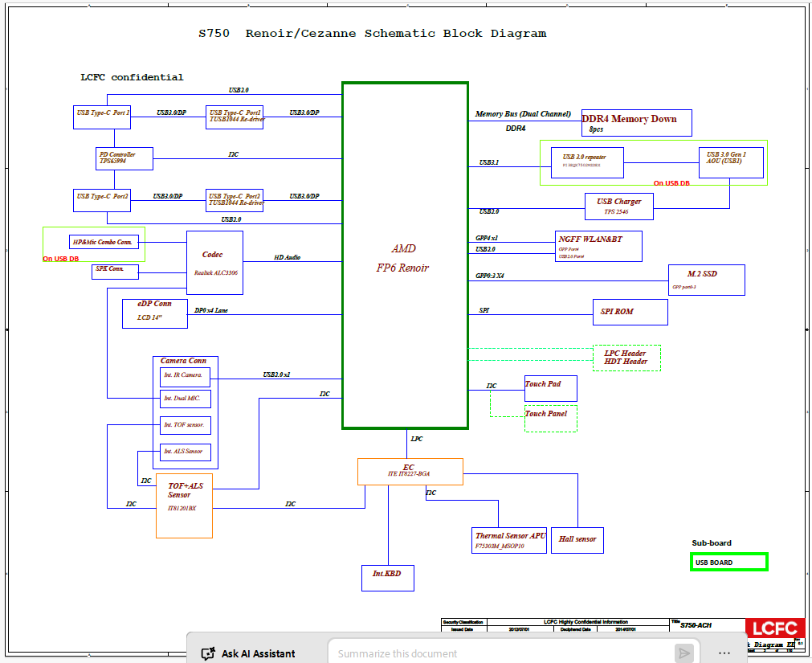Screen dimensions: 812x663
Task: Select the Thermal Sensor APU block
Action: coord(509,540)
